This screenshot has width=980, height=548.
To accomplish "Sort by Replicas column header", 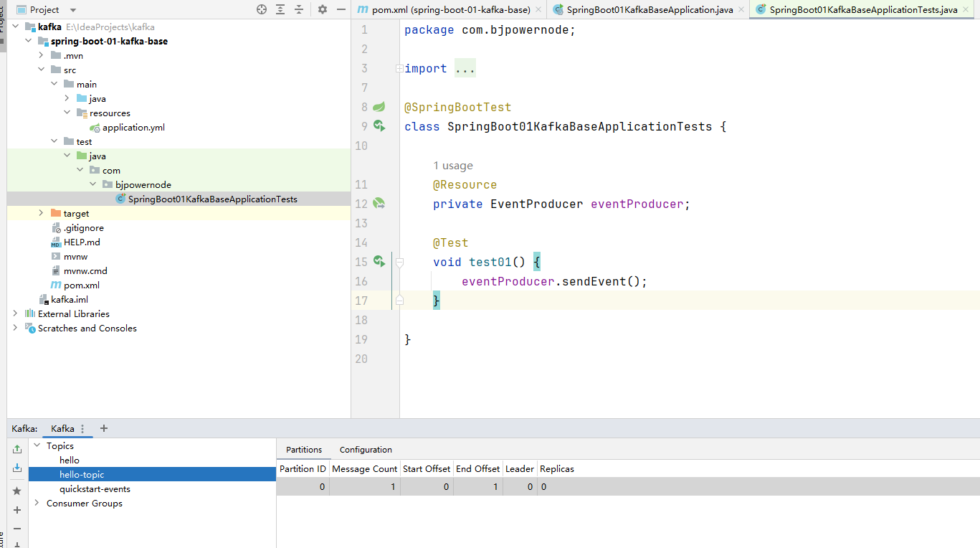I will click(x=557, y=468).
